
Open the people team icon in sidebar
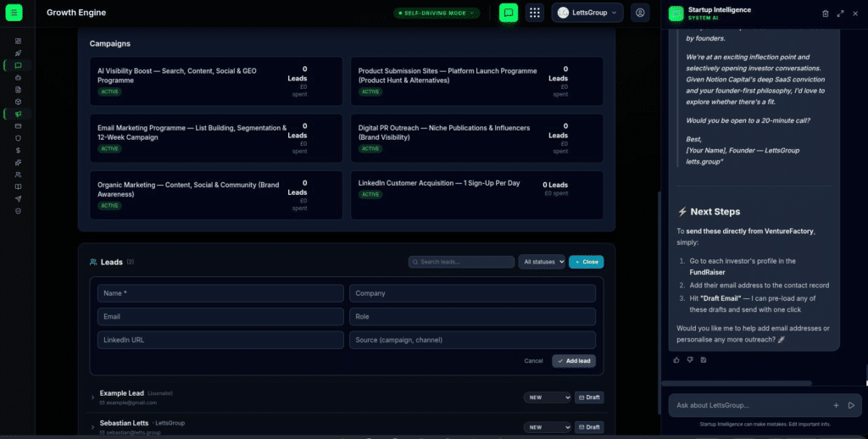[x=19, y=175]
